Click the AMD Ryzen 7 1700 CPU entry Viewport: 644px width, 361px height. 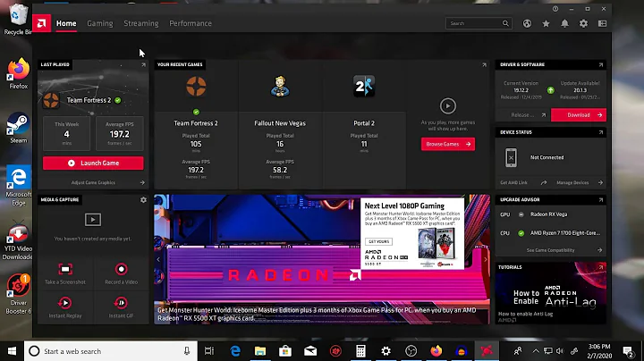click(564, 233)
